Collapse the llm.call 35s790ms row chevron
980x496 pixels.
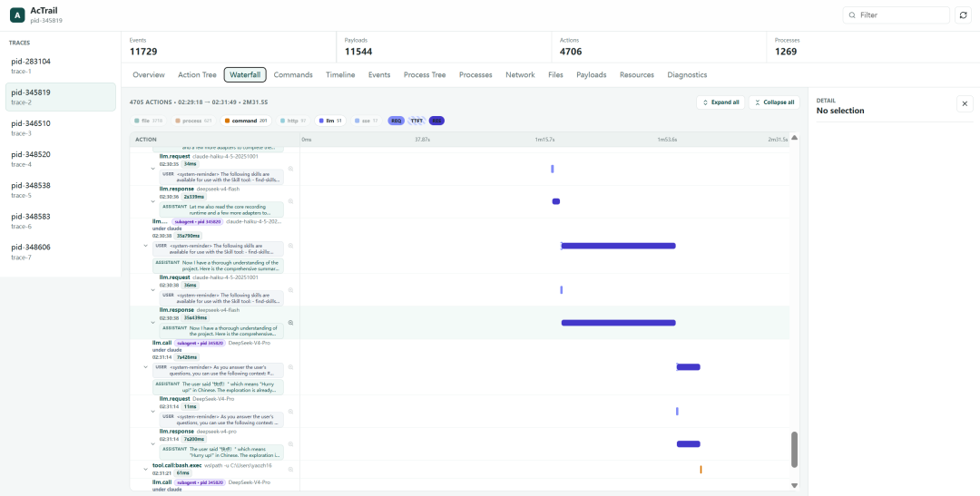146,246
